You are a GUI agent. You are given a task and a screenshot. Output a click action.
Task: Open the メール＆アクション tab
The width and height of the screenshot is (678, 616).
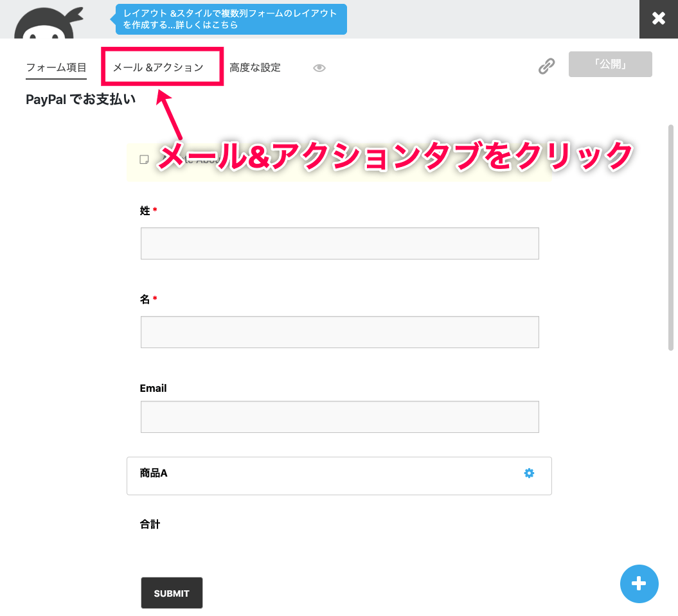(158, 67)
